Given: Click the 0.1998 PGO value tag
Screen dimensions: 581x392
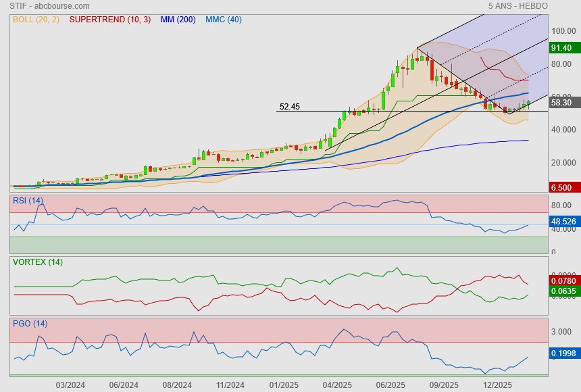Looking at the screenshot, I should tap(564, 353).
